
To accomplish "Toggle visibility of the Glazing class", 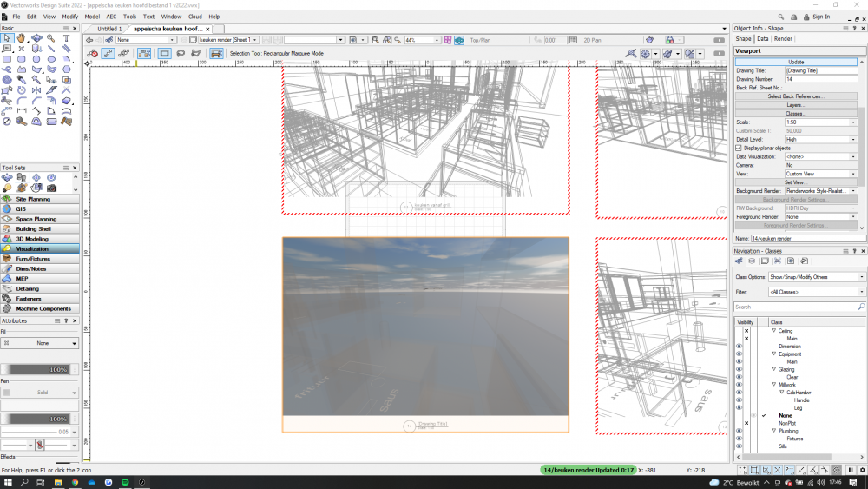I will click(739, 369).
